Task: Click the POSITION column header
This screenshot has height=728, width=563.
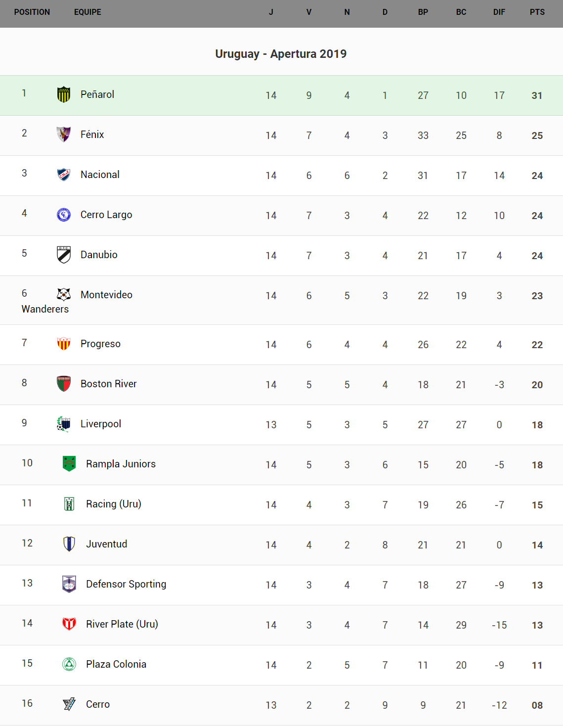Action: 32,12
